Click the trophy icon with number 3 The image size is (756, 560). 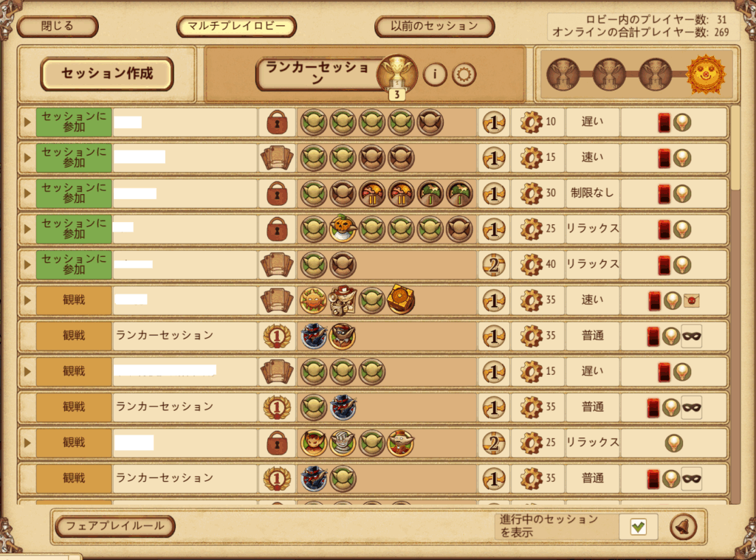pos(396,76)
